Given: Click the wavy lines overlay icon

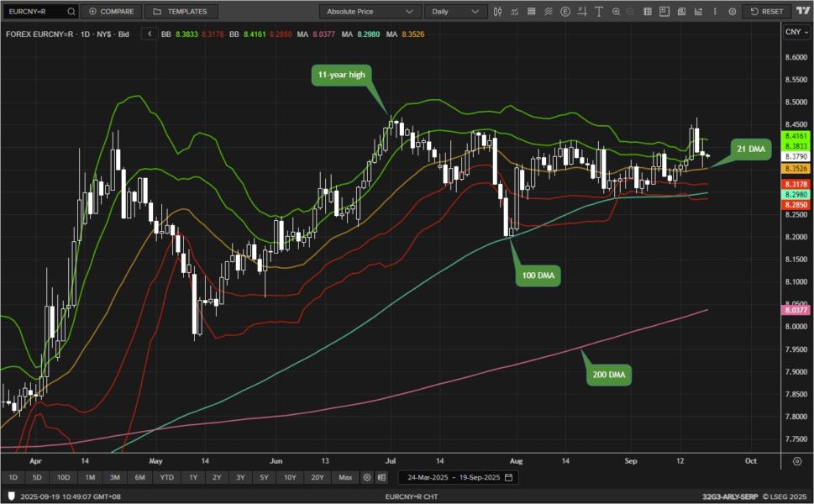Looking at the screenshot, I should [549, 12].
